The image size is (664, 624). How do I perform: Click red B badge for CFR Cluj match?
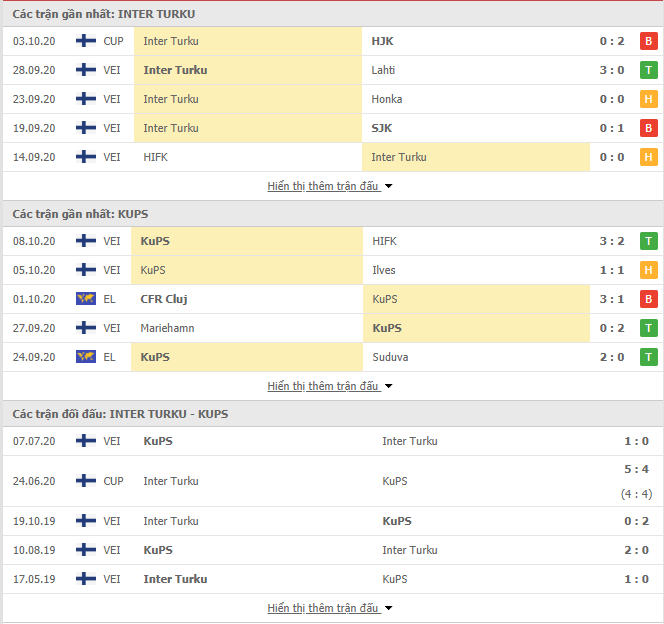648,299
